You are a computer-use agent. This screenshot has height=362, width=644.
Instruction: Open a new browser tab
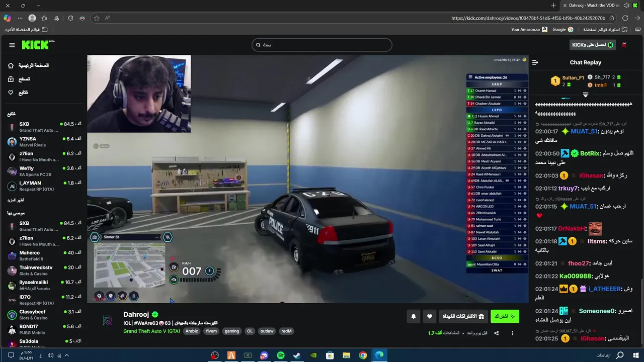coord(553,5)
